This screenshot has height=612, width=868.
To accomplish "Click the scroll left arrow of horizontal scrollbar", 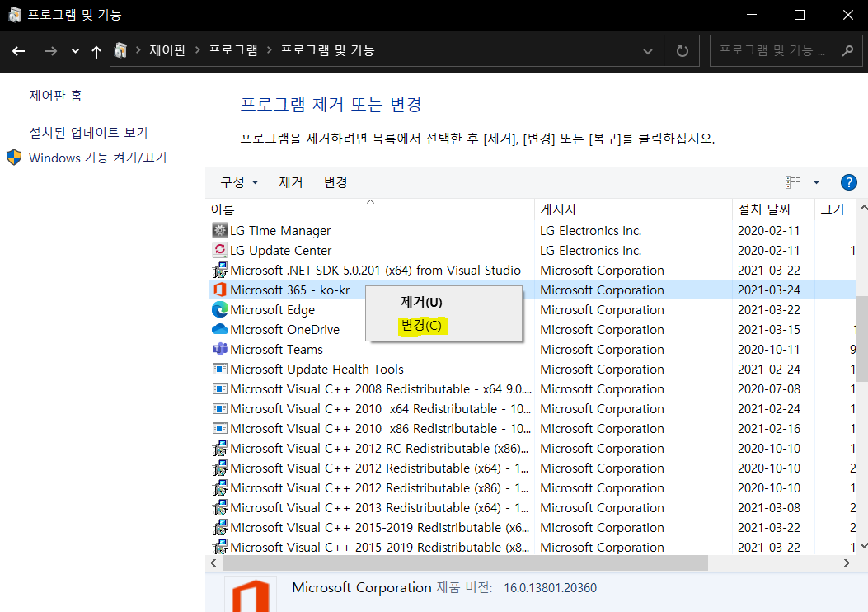I will [213, 563].
